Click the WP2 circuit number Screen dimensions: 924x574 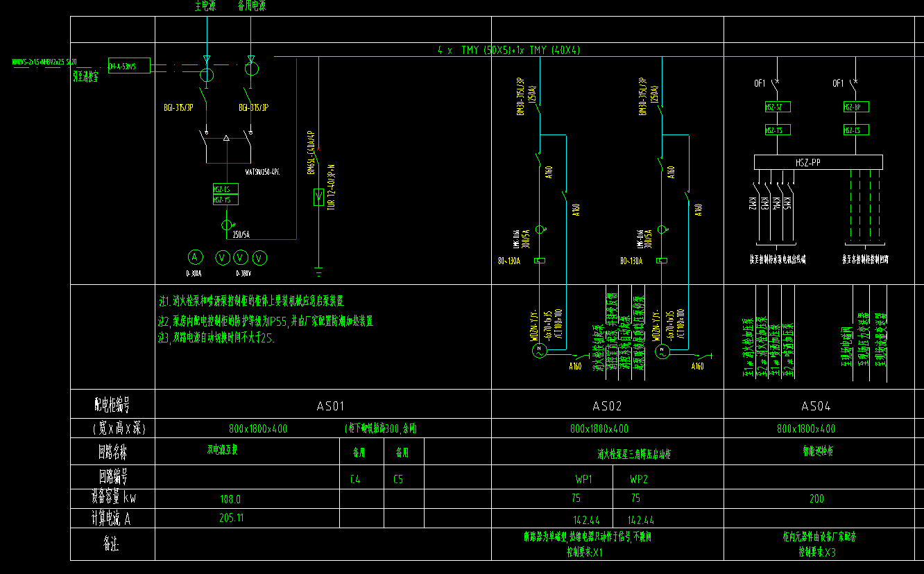click(x=639, y=479)
